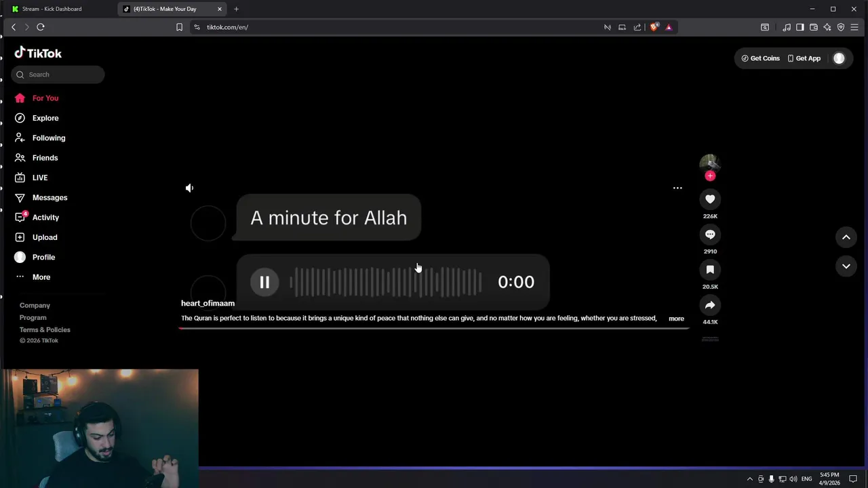Open the account avatar menu
This screenshot has width=868, height=488.
pyautogui.click(x=839, y=58)
